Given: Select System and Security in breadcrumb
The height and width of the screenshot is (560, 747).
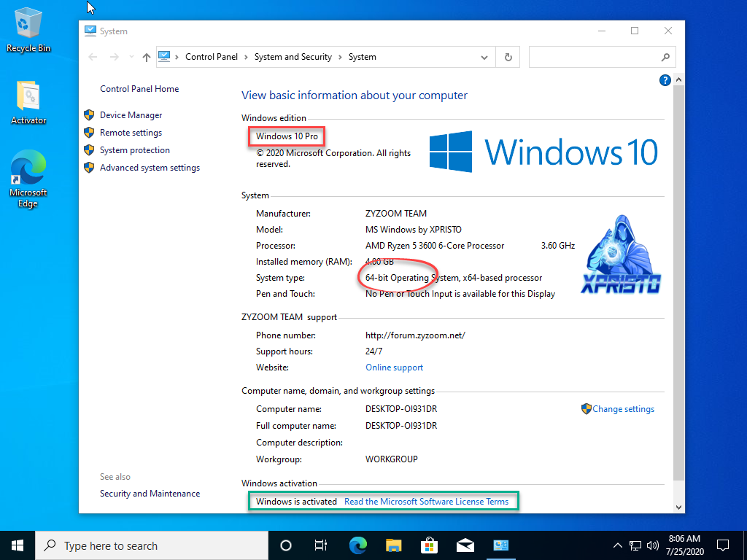Looking at the screenshot, I should [x=293, y=57].
